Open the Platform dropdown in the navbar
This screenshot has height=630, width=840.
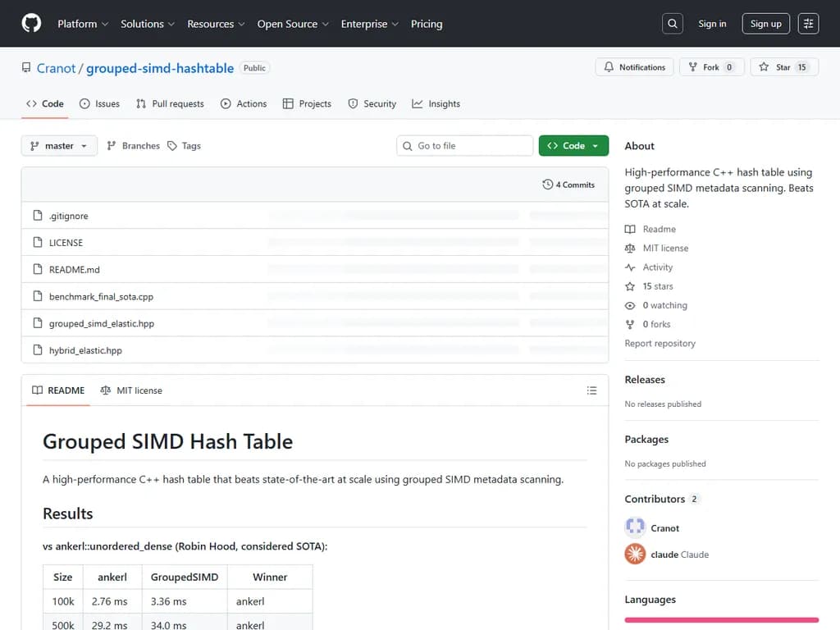pyautogui.click(x=82, y=24)
